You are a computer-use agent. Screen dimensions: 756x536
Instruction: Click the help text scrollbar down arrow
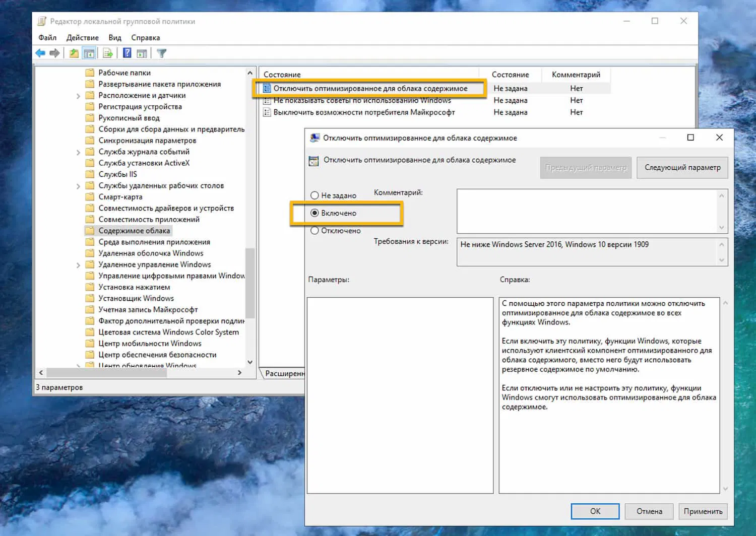[x=725, y=489]
